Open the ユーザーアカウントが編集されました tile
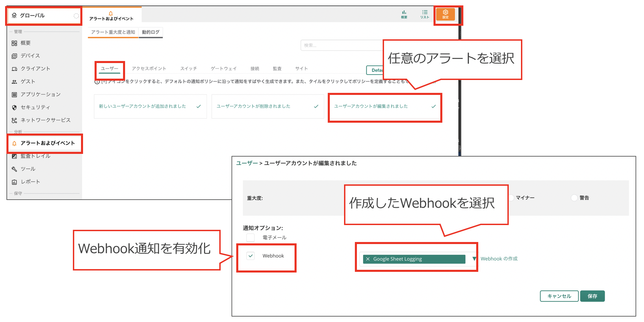 385,106
